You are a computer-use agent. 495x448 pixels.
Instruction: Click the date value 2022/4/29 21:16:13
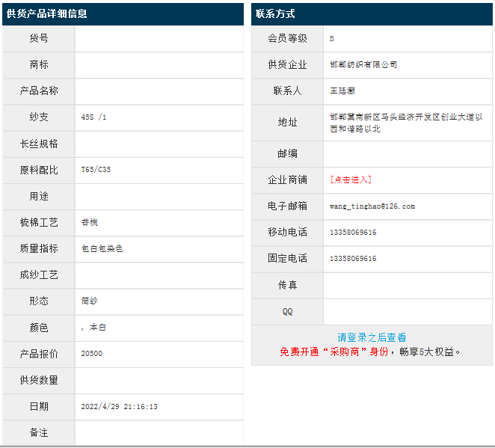coord(119,407)
